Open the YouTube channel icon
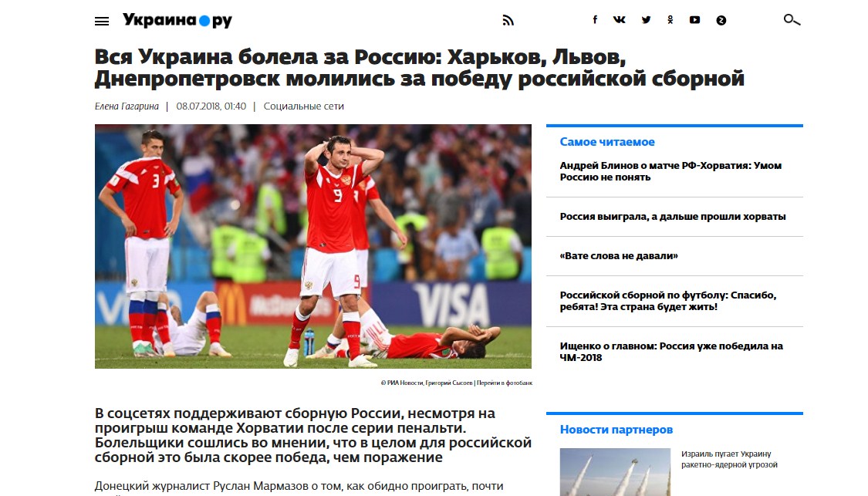868x496 pixels. tap(694, 20)
